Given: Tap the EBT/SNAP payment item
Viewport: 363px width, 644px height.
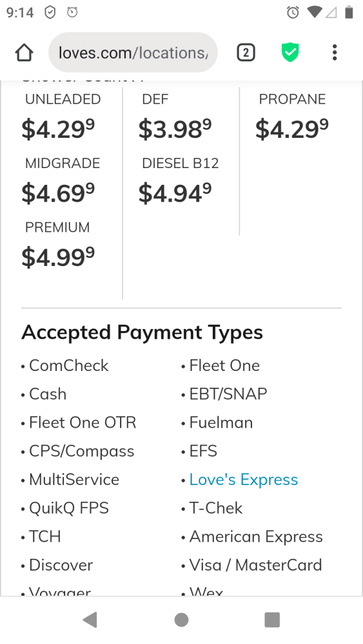Looking at the screenshot, I should pos(228,394).
